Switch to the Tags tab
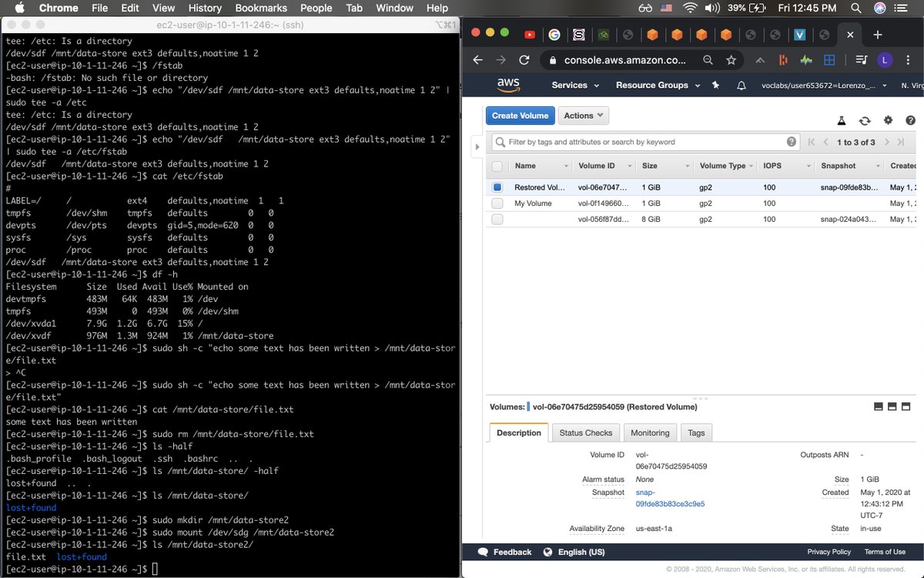This screenshot has width=924, height=578. [696, 433]
